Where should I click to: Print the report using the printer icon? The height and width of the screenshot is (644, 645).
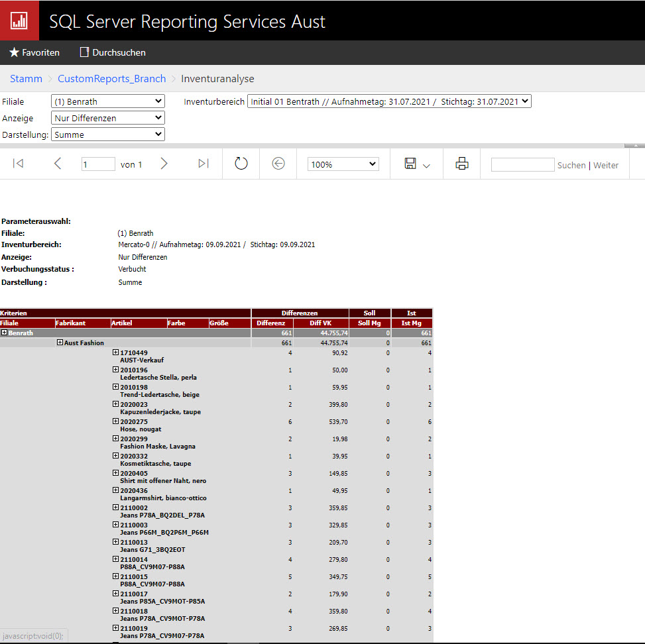462,164
